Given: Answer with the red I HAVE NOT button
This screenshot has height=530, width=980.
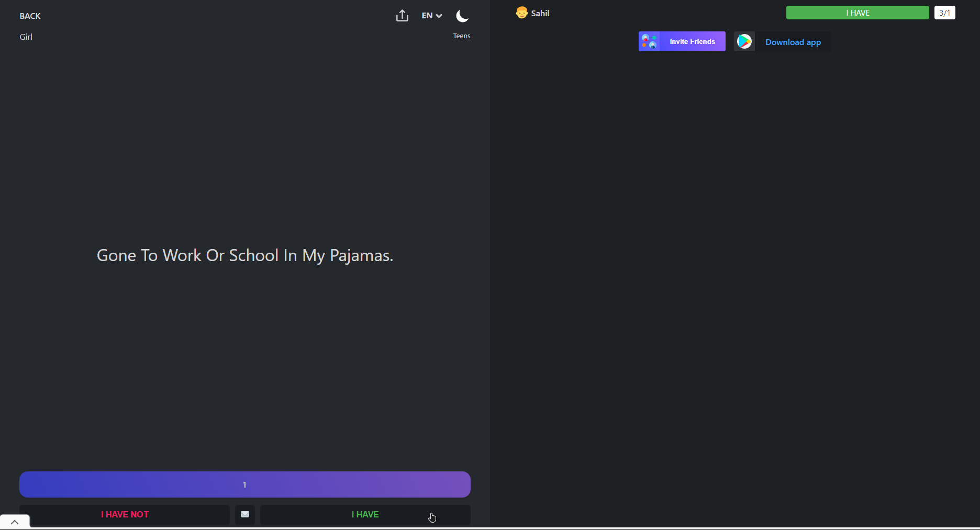Looking at the screenshot, I should click(x=125, y=515).
